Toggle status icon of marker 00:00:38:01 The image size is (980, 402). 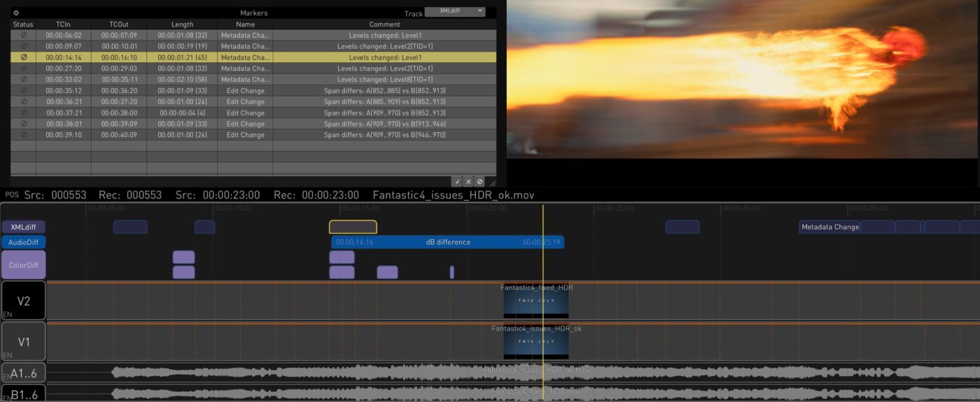[x=23, y=124]
